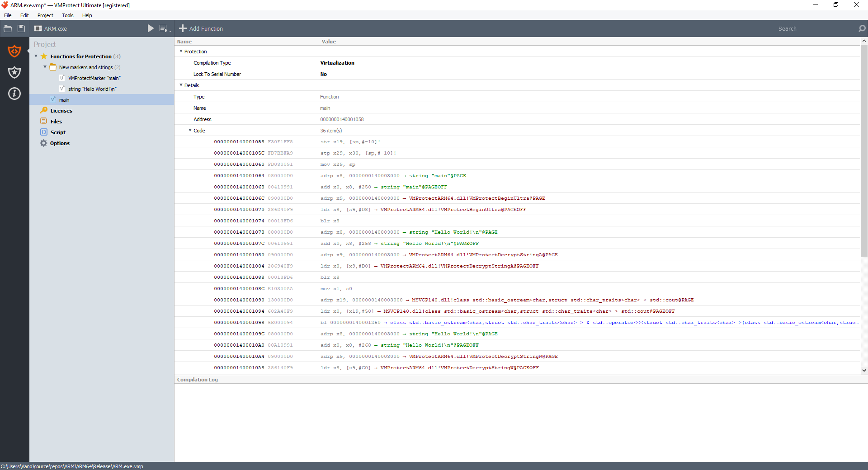868x470 pixels.
Task: Click the Name column header
Action: point(184,42)
